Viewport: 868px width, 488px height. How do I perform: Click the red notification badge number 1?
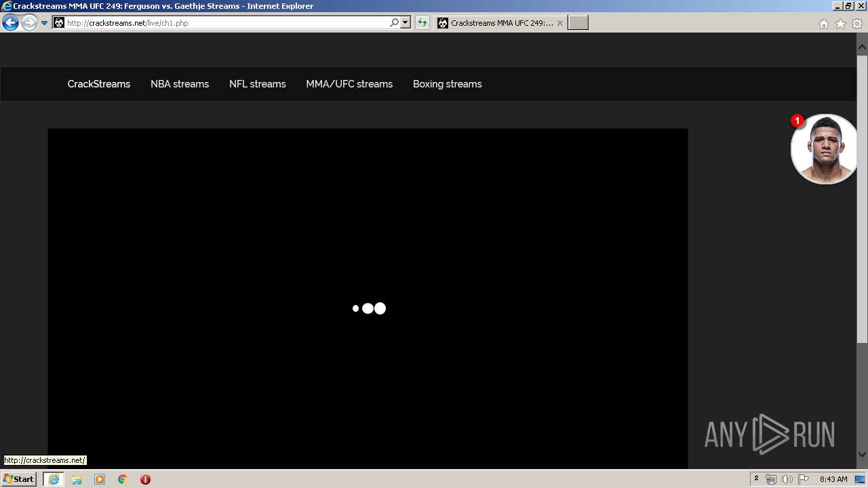click(797, 121)
